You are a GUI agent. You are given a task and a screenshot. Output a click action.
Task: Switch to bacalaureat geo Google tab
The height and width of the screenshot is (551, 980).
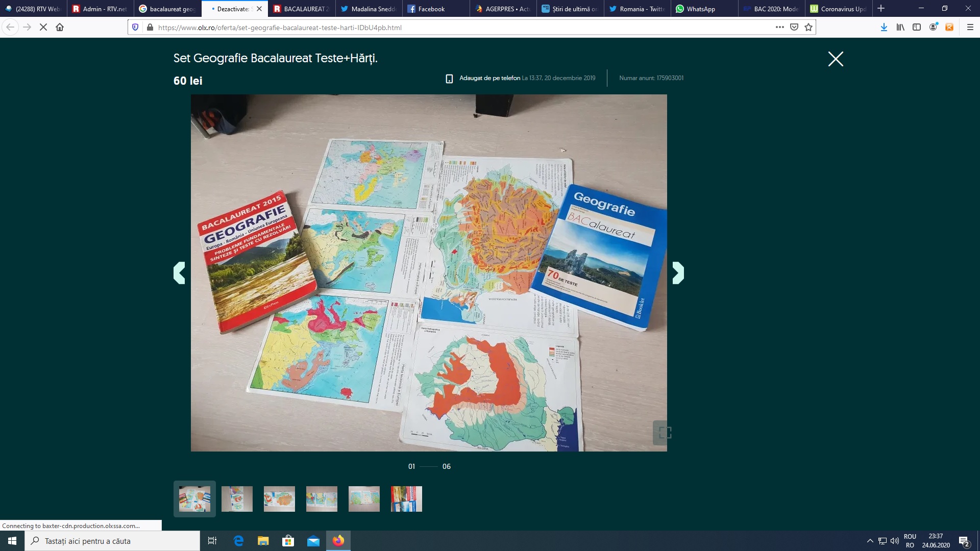[167, 9]
